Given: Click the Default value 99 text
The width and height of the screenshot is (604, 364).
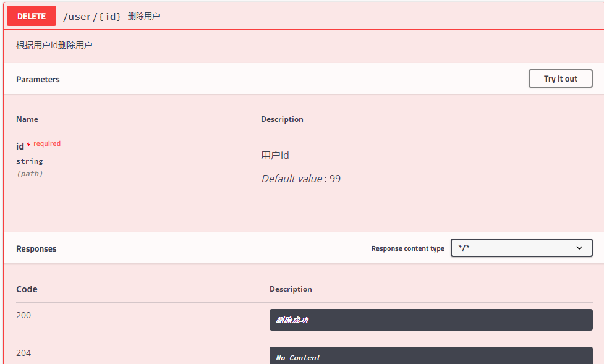Looking at the screenshot, I should (301, 179).
